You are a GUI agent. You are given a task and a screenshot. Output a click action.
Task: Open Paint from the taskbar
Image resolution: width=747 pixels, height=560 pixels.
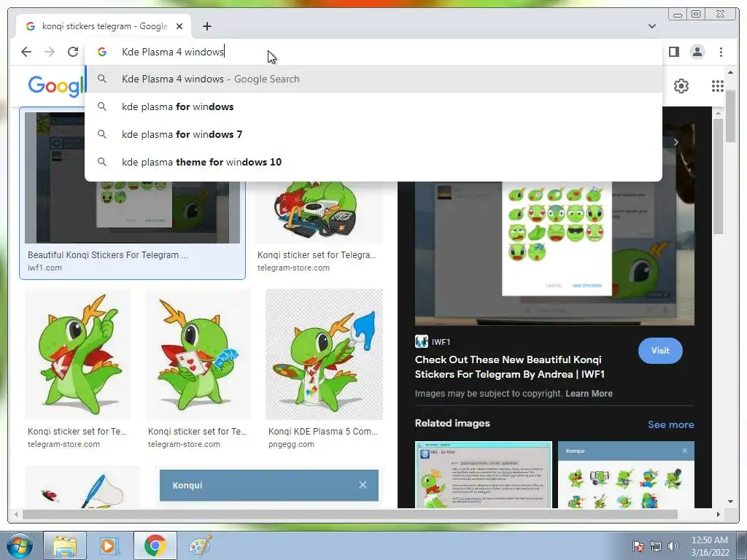point(200,545)
